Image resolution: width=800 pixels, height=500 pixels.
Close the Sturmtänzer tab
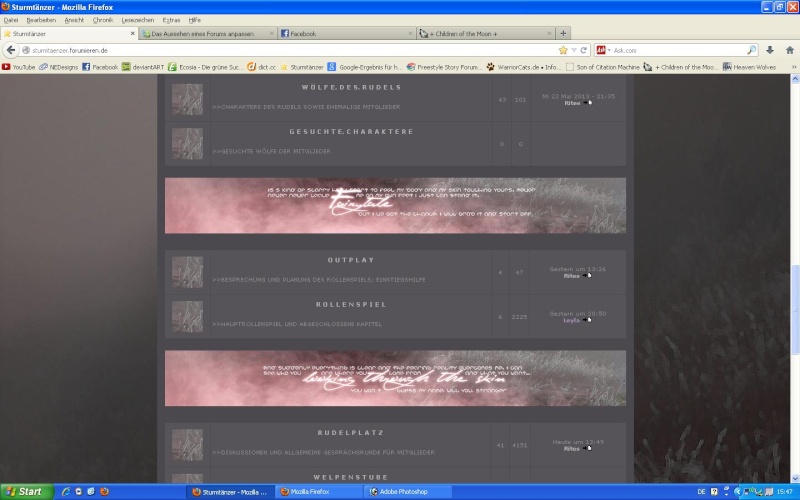click(133, 33)
